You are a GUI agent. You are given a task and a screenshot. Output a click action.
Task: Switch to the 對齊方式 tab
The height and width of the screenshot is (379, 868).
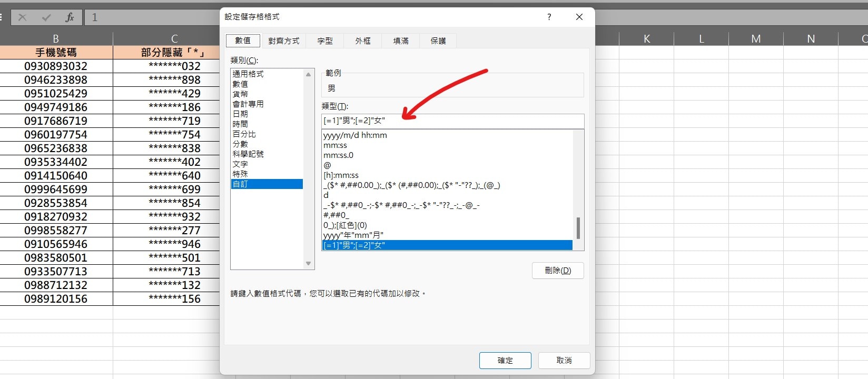(283, 41)
